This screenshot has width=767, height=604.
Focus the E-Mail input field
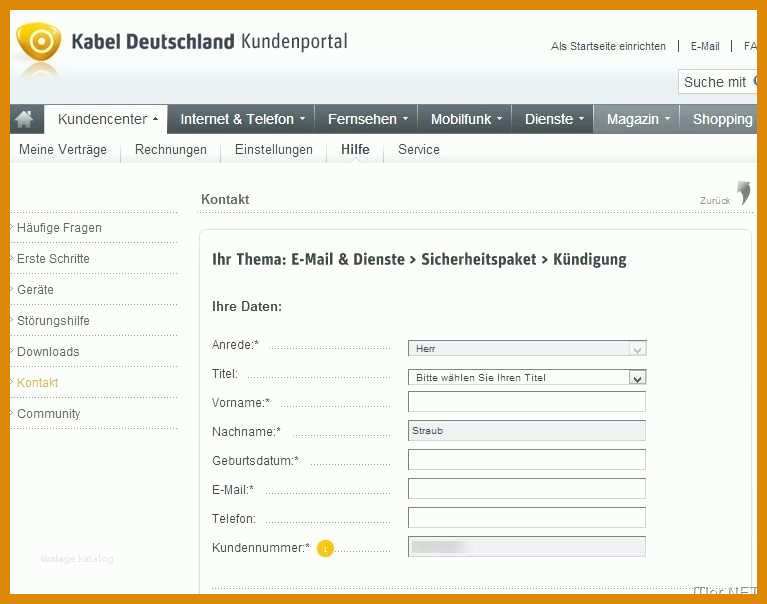click(x=527, y=489)
